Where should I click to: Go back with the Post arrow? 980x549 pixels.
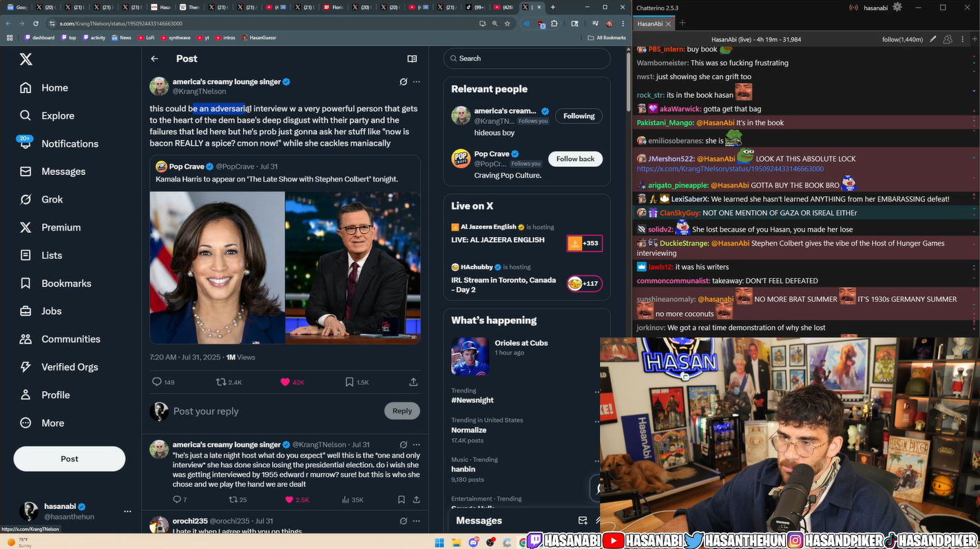pyautogui.click(x=154, y=59)
